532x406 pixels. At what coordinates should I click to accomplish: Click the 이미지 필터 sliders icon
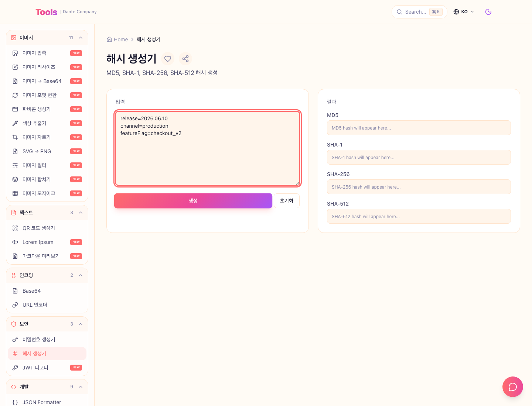coord(15,165)
